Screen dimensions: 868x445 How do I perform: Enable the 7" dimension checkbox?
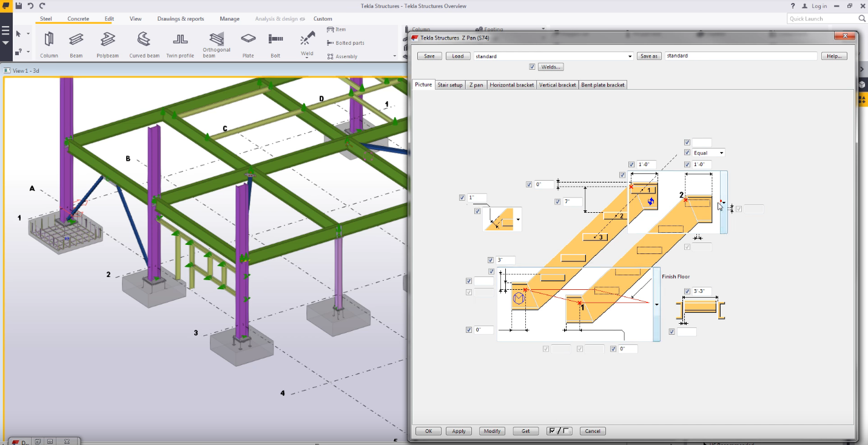pyautogui.click(x=557, y=201)
